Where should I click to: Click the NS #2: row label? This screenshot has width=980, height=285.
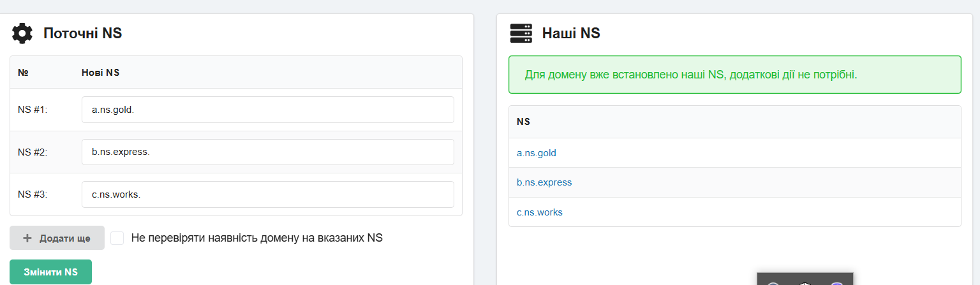coord(33,152)
